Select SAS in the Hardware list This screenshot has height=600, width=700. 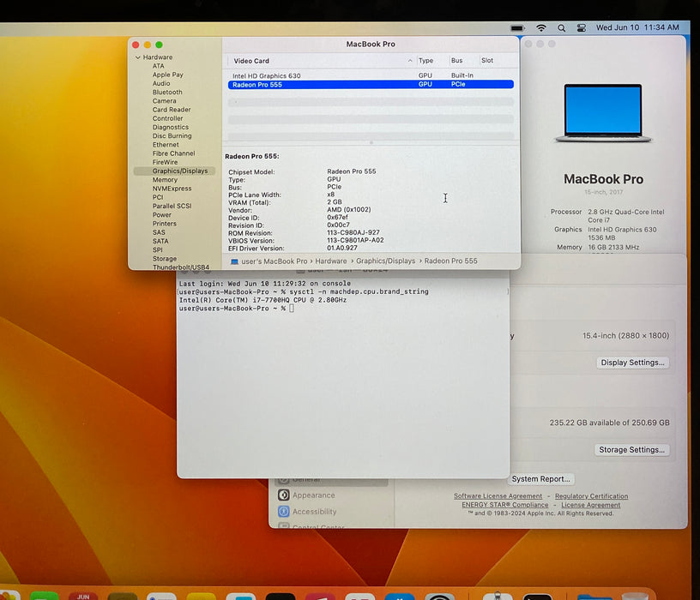click(159, 232)
